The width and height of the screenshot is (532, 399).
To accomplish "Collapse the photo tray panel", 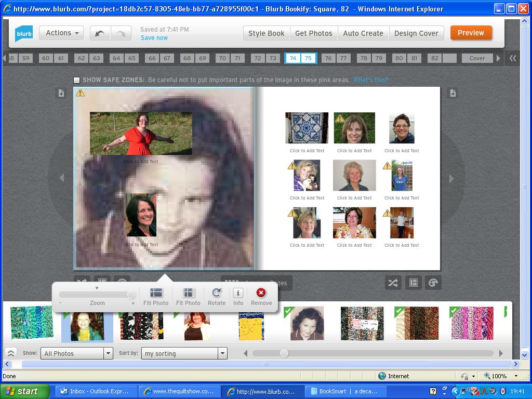I will (11, 353).
